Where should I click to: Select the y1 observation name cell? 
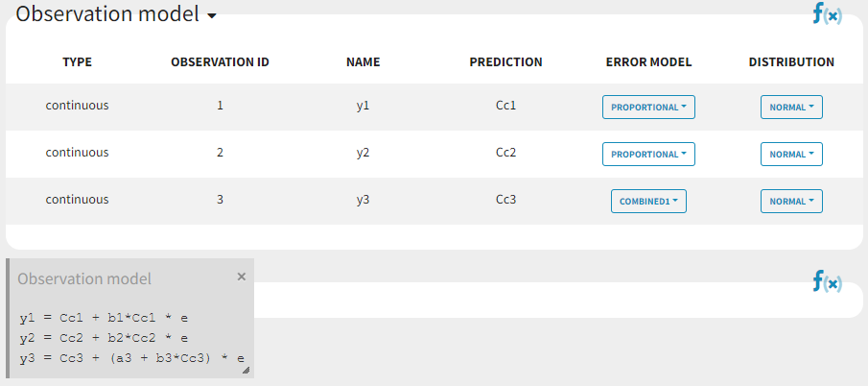coord(363,106)
